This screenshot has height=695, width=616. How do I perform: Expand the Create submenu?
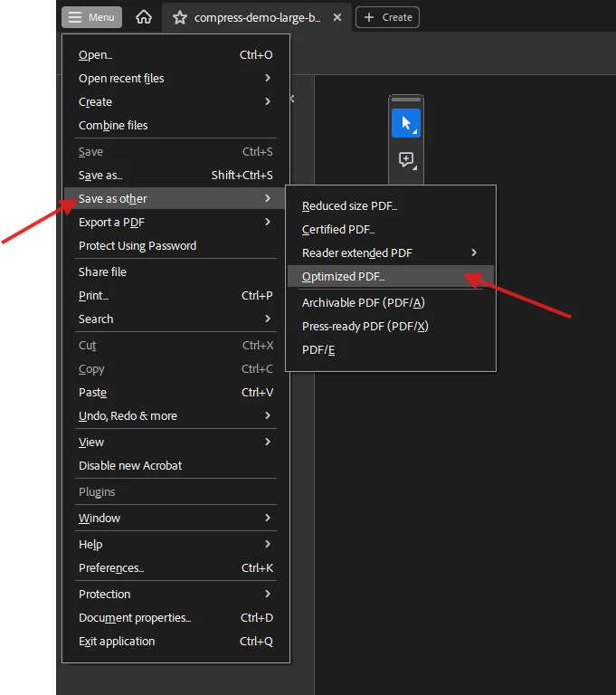click(175, 102)
